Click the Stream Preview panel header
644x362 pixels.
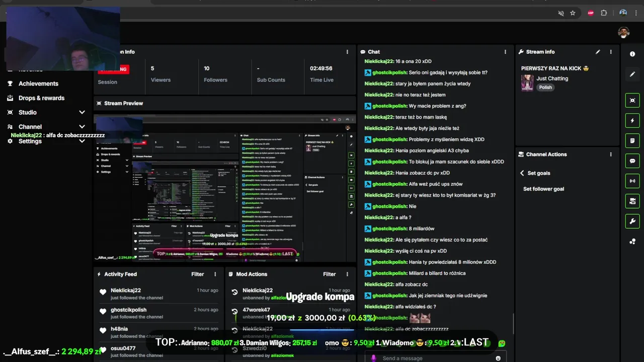225,103
